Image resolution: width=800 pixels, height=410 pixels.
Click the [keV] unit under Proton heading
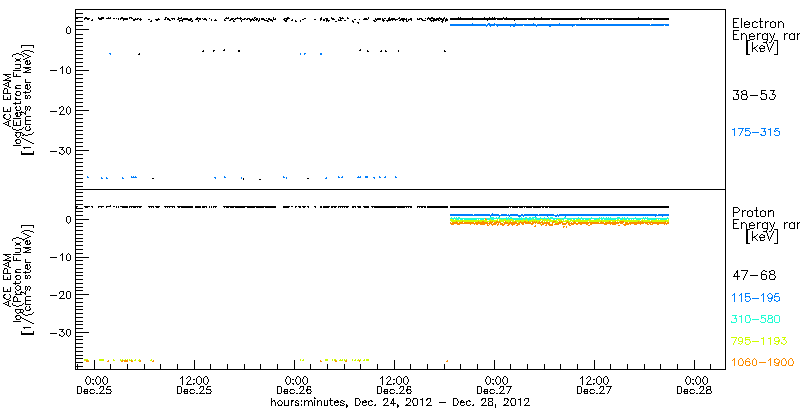tap(762, 237)
